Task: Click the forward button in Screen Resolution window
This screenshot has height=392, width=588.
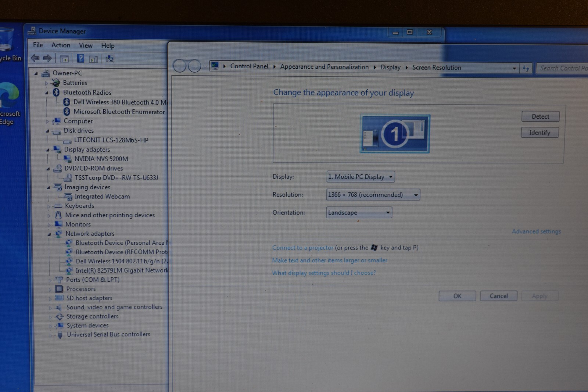Action: (194, 66)
